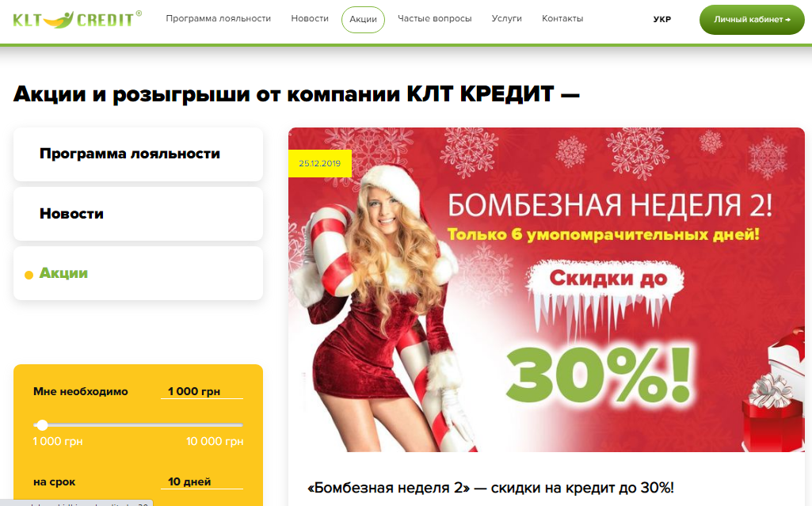Open sidebar Новости card
This screenshot has width=812, height=506.
(x=139, y=214)
